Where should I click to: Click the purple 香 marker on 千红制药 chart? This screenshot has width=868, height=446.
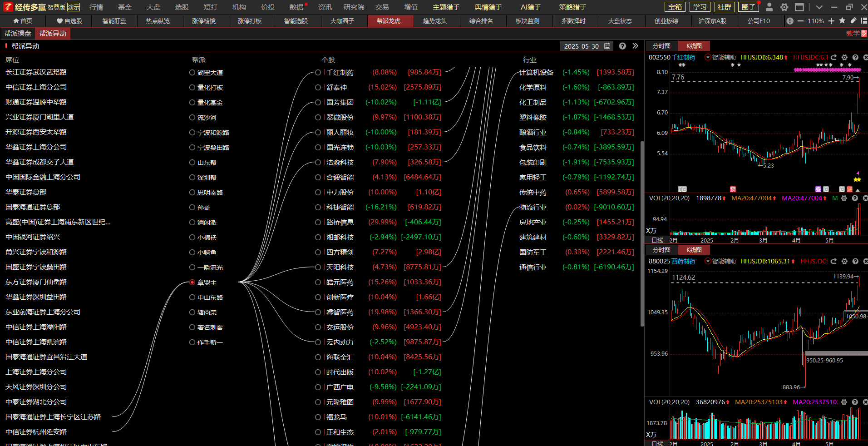(x=818, y=189)
